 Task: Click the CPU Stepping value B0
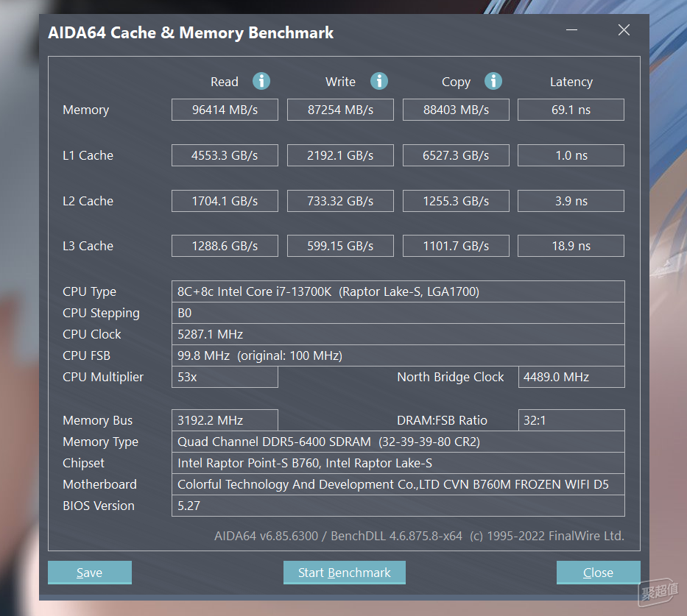(398, 313)
